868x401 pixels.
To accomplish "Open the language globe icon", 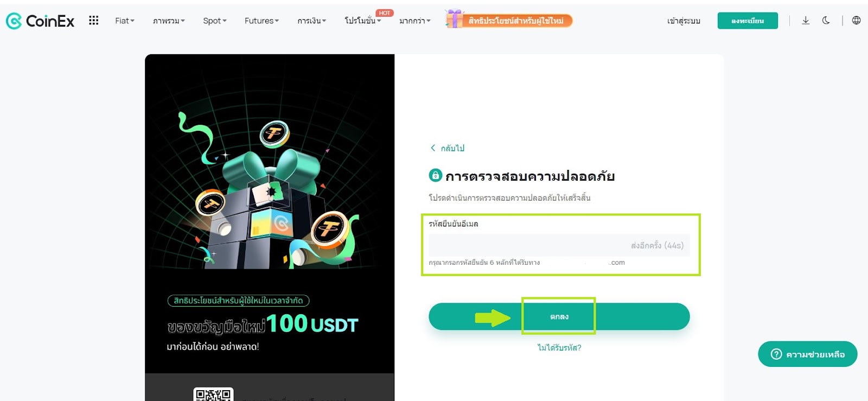I will coord(856,21).
